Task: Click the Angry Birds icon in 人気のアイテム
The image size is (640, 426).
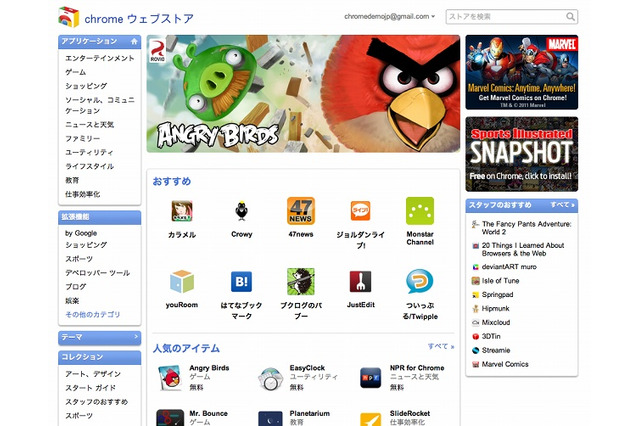Action: point(170,378)
